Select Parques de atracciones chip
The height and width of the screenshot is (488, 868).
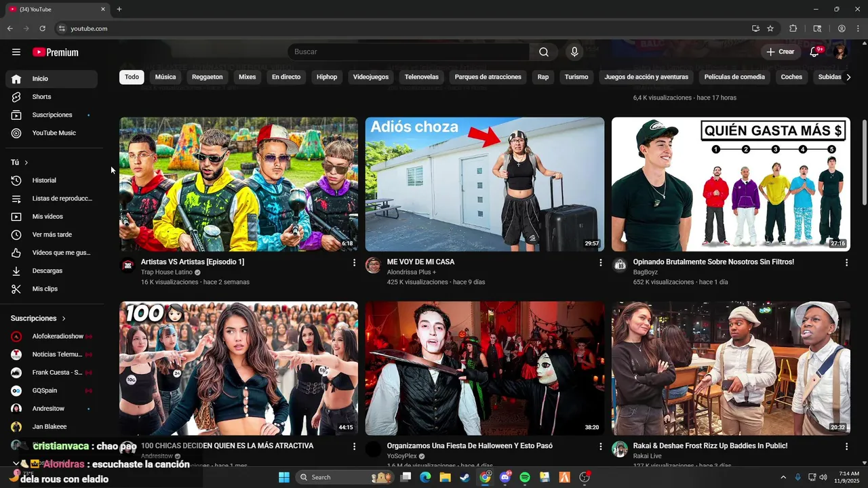tap(488, 77)
